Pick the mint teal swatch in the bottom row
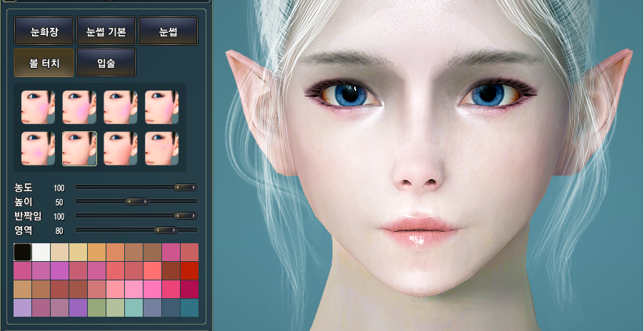This screenshot has width=644, height=331. [x=134, y=307]
